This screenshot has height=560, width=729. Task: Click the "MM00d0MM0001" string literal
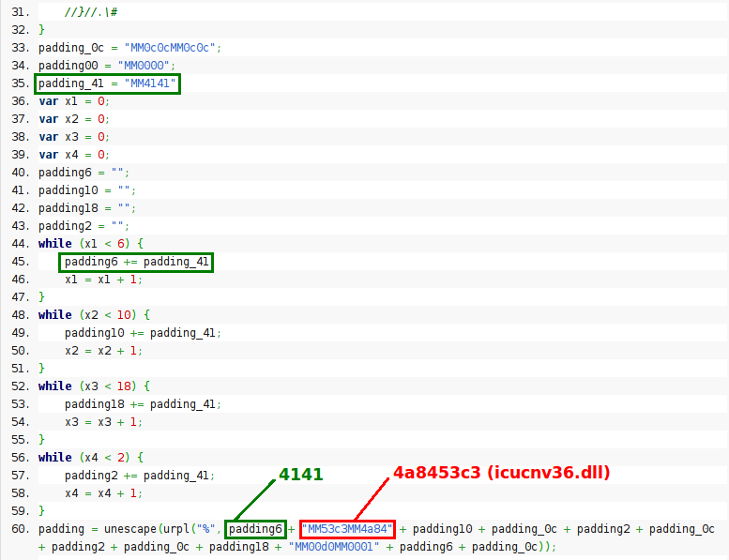pyautogui.click(x=332, y=546)
